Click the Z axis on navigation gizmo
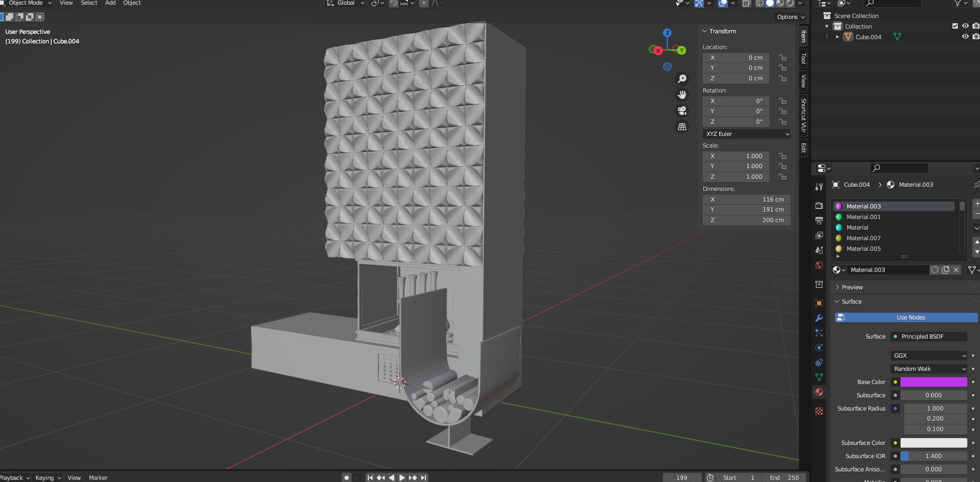 tap(667, 33)
